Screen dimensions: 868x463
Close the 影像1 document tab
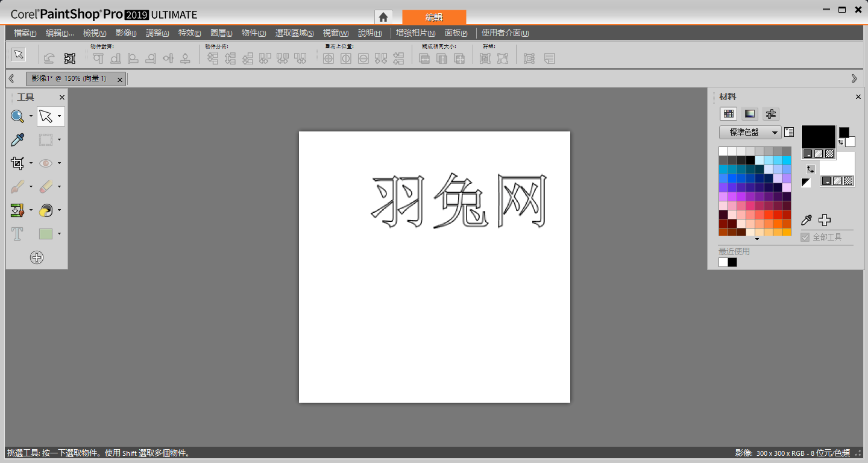(x=119, y=79)
